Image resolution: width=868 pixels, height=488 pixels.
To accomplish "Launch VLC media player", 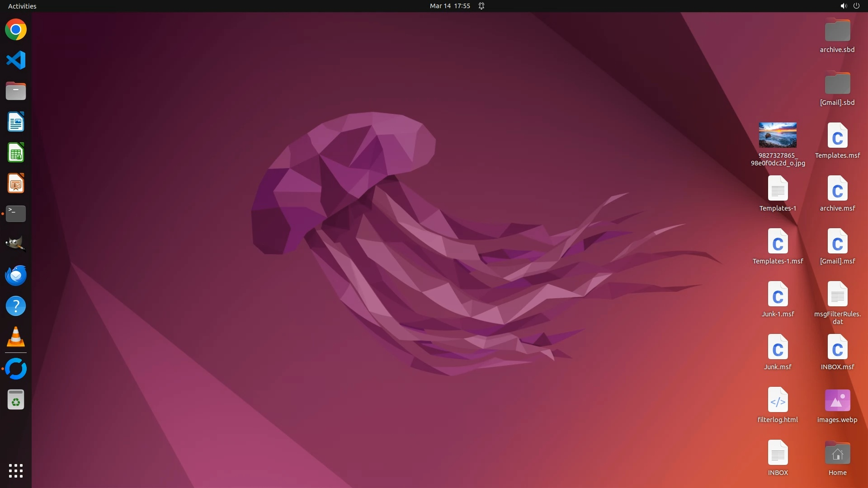I will point(16,337).
